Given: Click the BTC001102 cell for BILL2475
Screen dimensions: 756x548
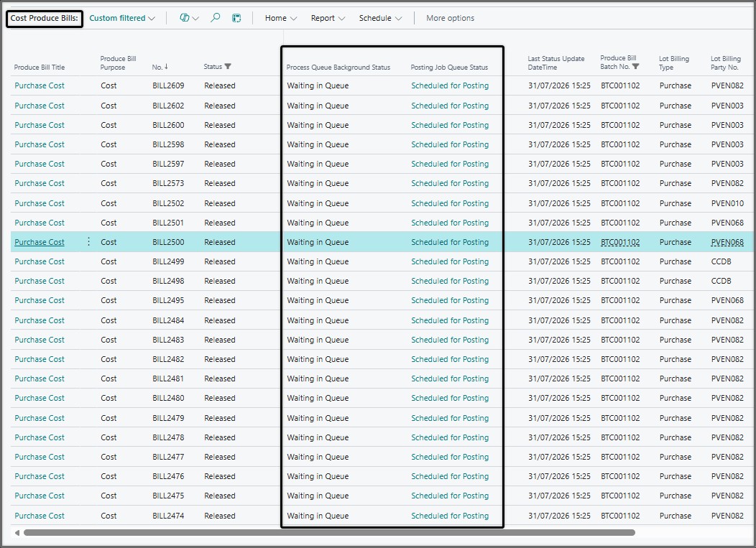Looking at the screenshot, I should [620, 496].
